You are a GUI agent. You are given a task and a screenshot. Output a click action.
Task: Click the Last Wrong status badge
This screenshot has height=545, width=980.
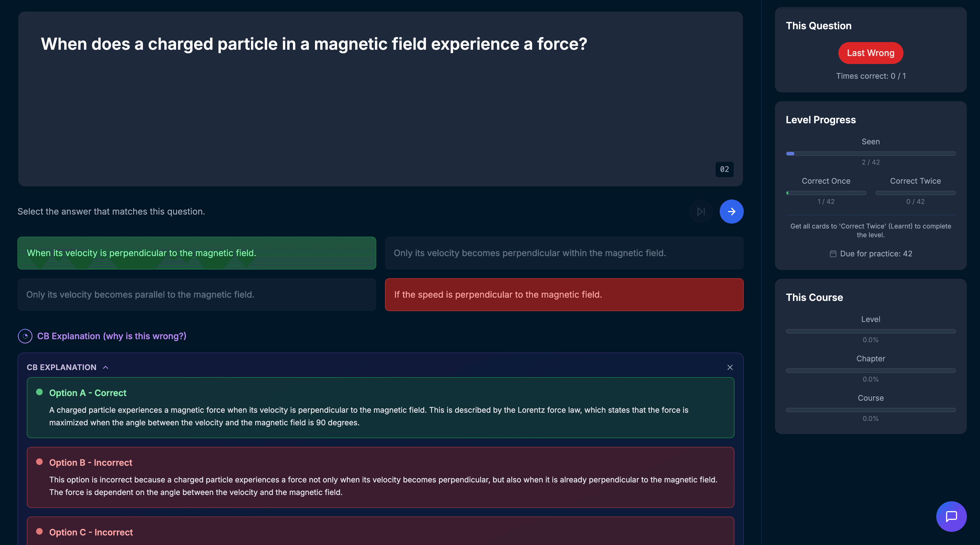870,53
